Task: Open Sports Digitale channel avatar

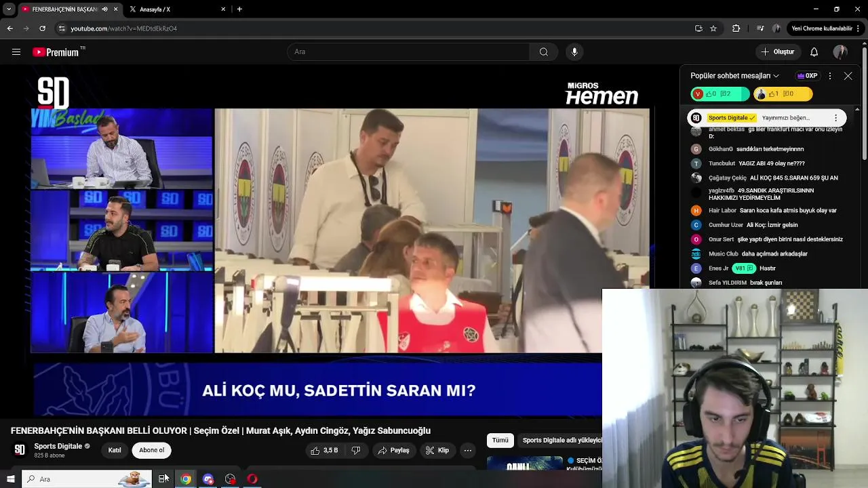Action: [x=20, y=450]
